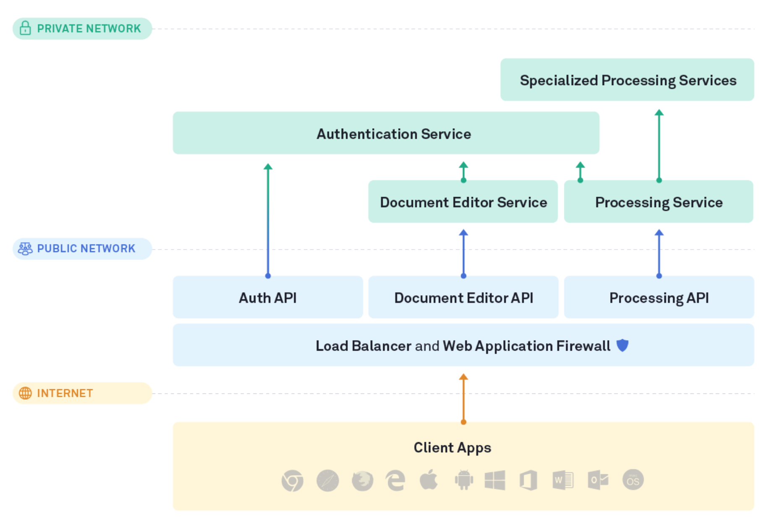Click the shield icon beside Firewall
779x532 pixels.
tap(622, 346)
